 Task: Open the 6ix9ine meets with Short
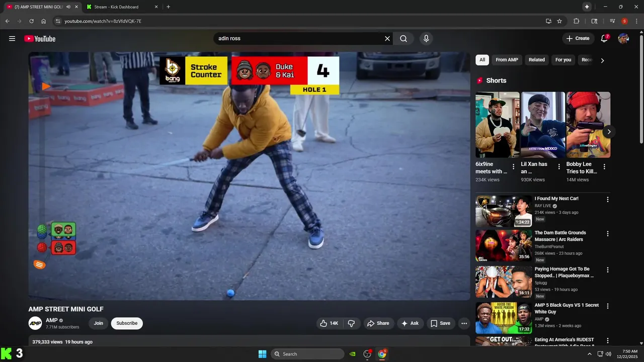coord(498,125)
